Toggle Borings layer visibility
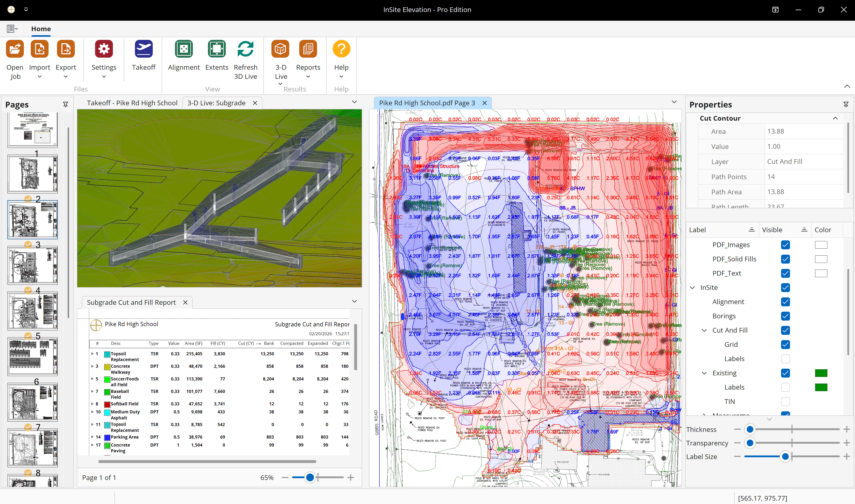Image resolution: width=855 pixels, height=504 pixels. click(x=785, y=316)
